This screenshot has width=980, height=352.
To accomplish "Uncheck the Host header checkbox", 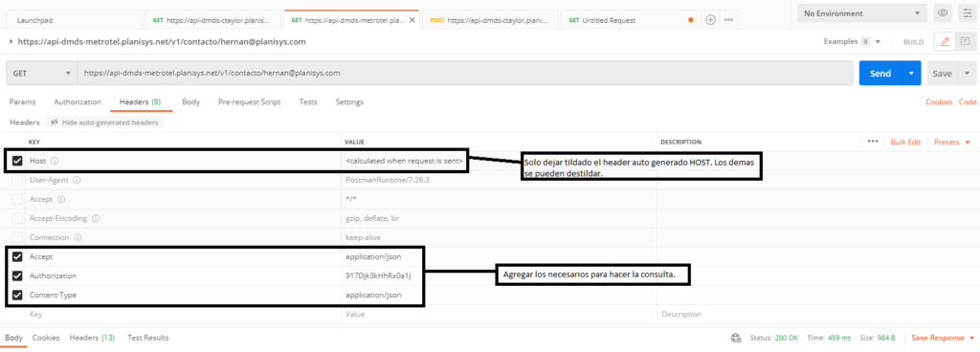I will (17, 161).
